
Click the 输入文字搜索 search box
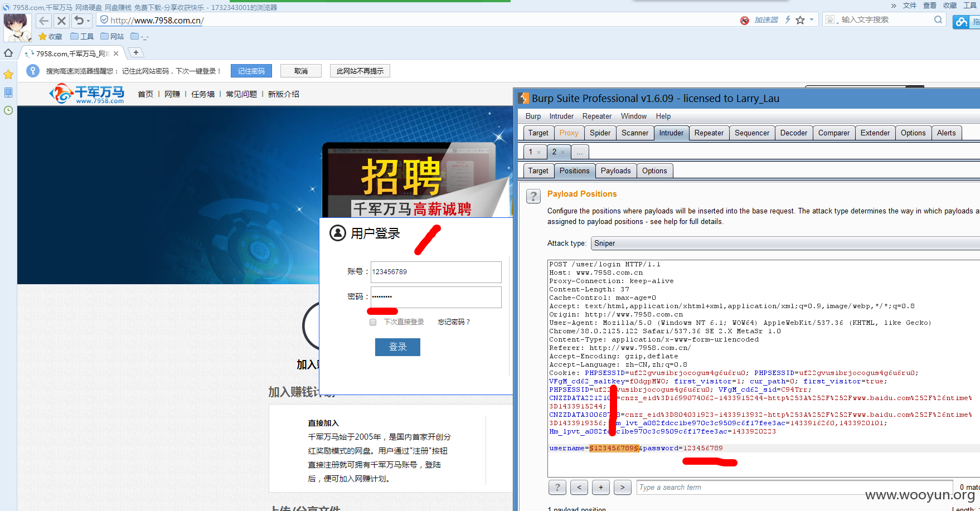[x=885, y=20]
